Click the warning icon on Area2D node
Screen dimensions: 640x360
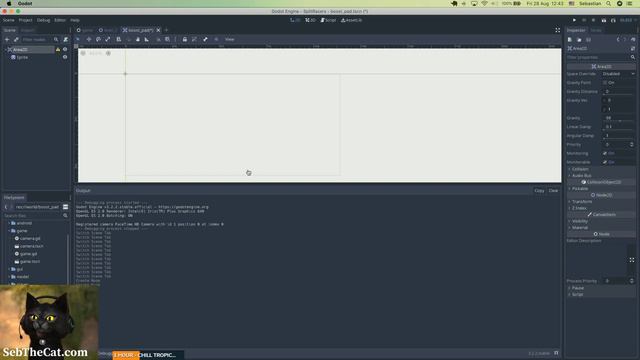coord(58,49)
